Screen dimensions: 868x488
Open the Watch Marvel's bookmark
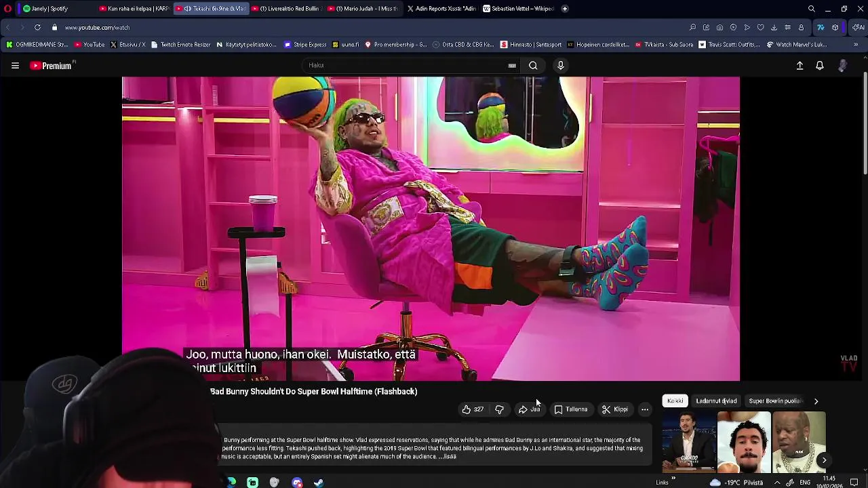coord(797,45)
